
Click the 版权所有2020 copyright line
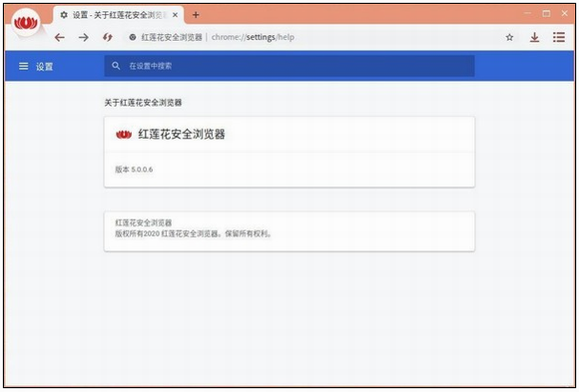point(193,233)
